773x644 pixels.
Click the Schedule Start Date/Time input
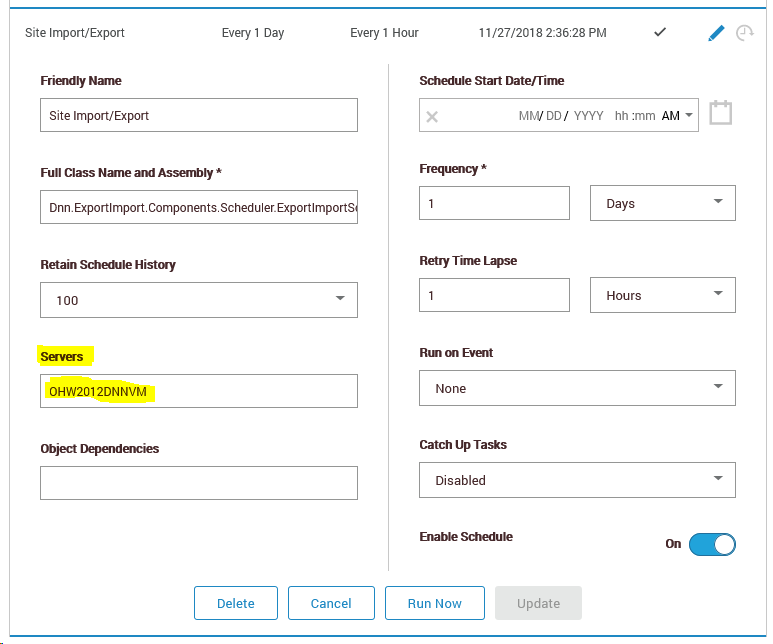[559, 115]
